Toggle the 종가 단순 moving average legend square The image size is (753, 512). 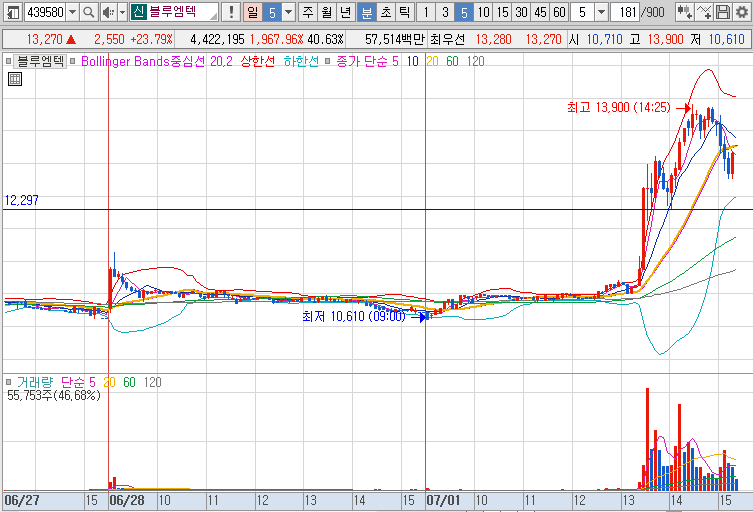pos(328,61)
